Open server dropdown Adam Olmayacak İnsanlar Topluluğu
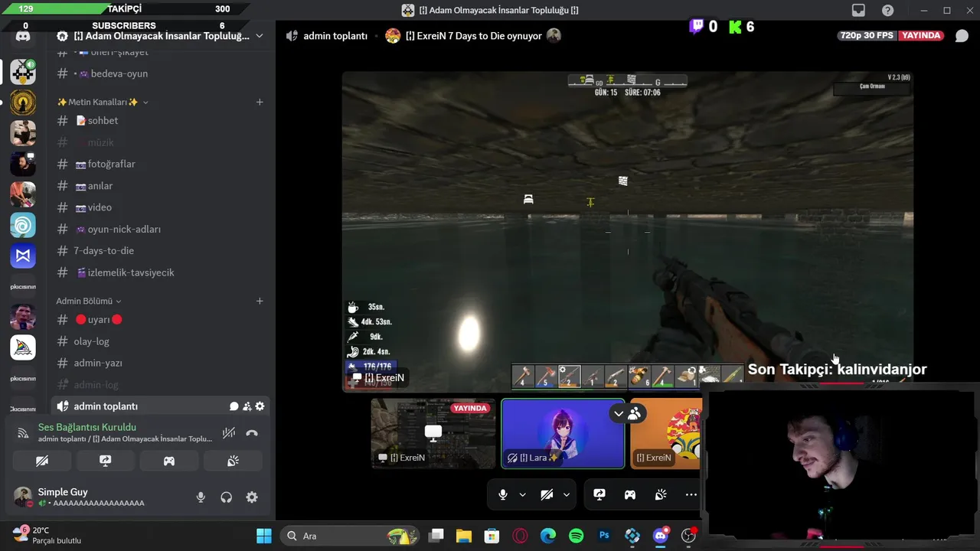This screenshot has height=551, width=980. (x=159, y=36)
